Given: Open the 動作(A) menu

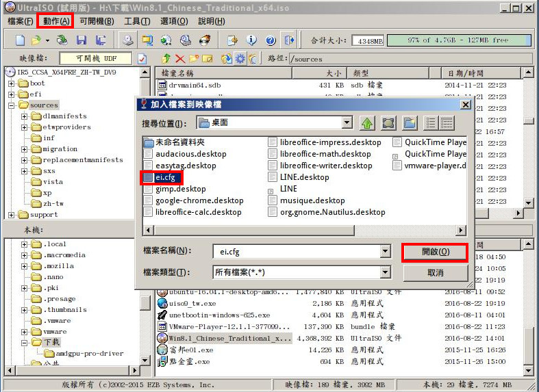Looking at the screenshot, I should pyautogui.click(x=56, y=21).
